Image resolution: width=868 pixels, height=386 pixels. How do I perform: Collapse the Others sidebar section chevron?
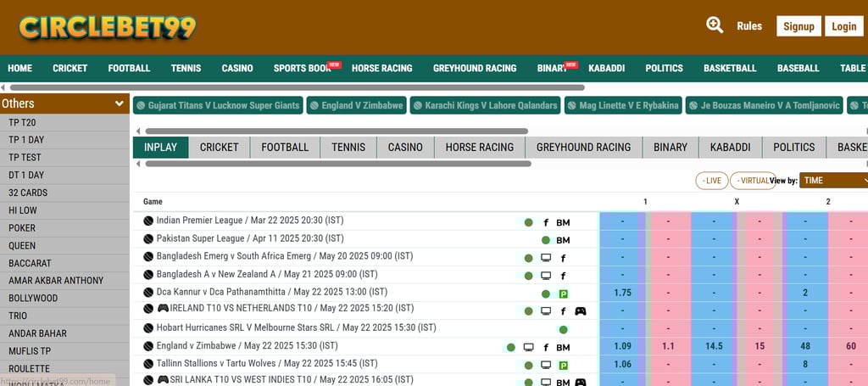point(119,103)
